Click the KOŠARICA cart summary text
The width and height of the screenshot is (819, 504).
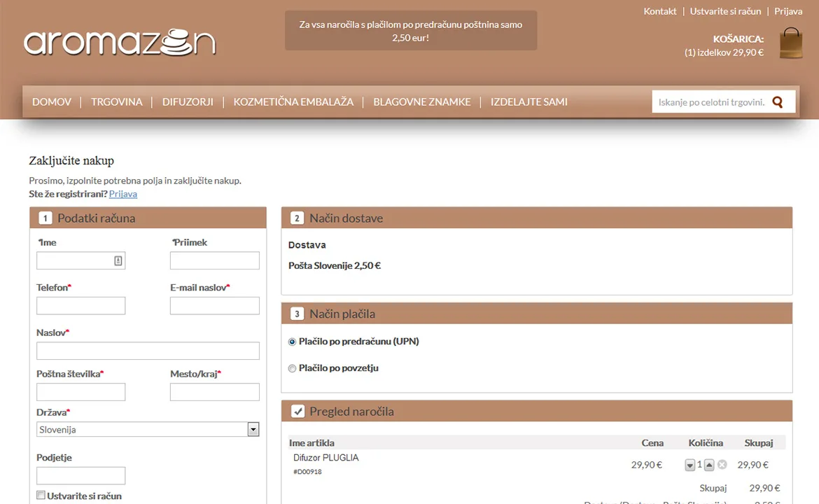coord(724,45)
